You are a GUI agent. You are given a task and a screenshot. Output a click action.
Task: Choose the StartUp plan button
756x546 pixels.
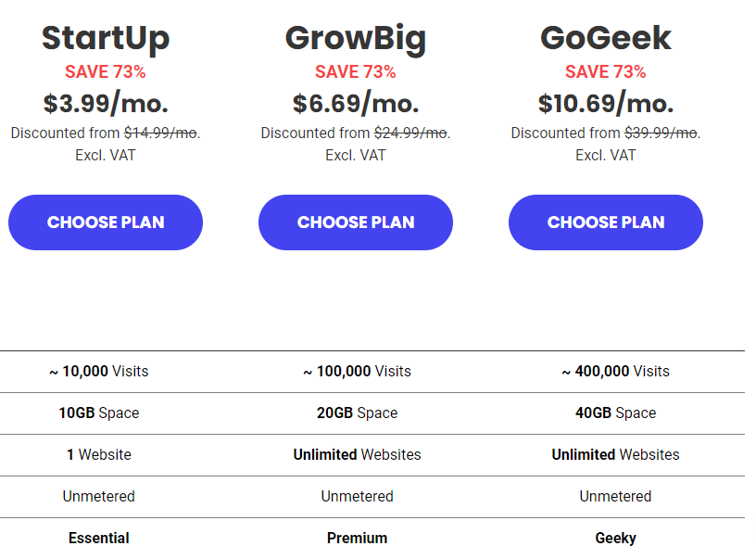(x=106, y=222)
